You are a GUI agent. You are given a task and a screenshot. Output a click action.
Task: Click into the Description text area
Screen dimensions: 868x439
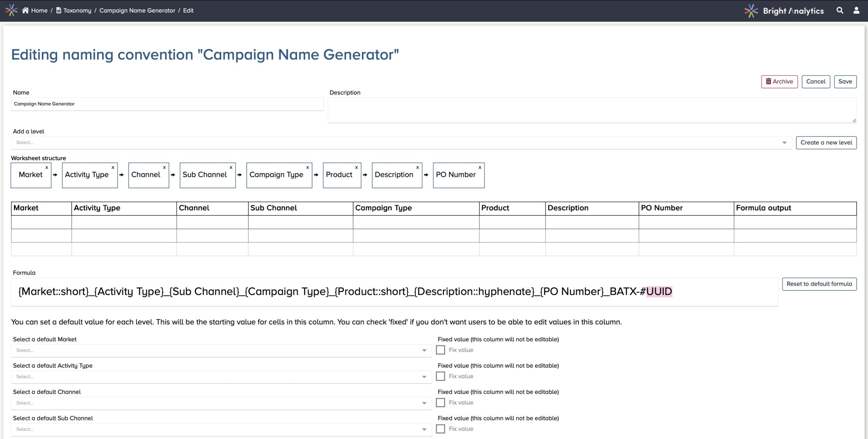click(592, 110)
